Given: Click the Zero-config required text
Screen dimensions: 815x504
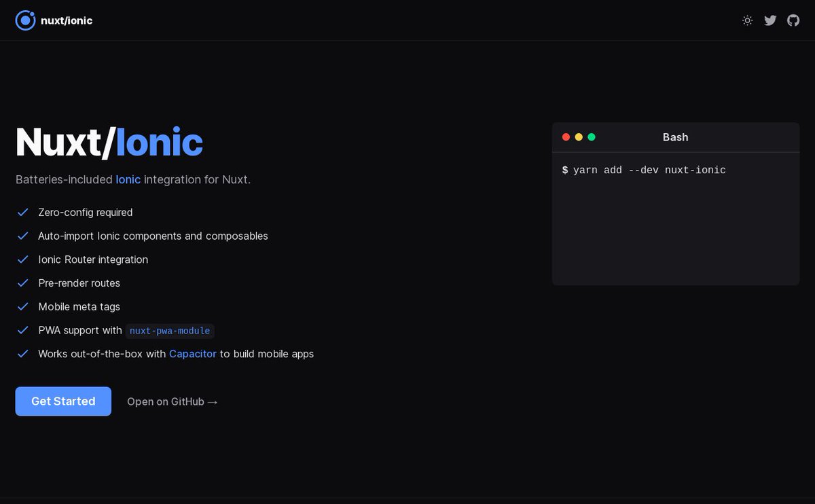Looking at the screenshot, I should (86, 213).
